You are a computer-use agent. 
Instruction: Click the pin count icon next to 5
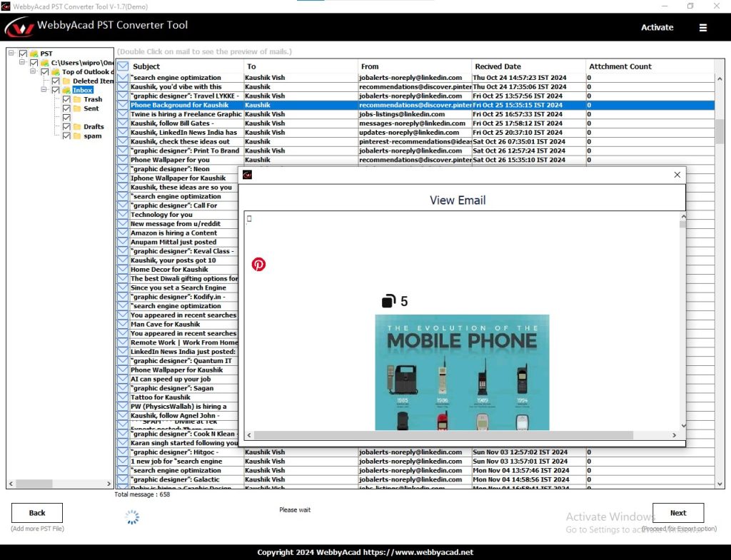click(388, 301)
